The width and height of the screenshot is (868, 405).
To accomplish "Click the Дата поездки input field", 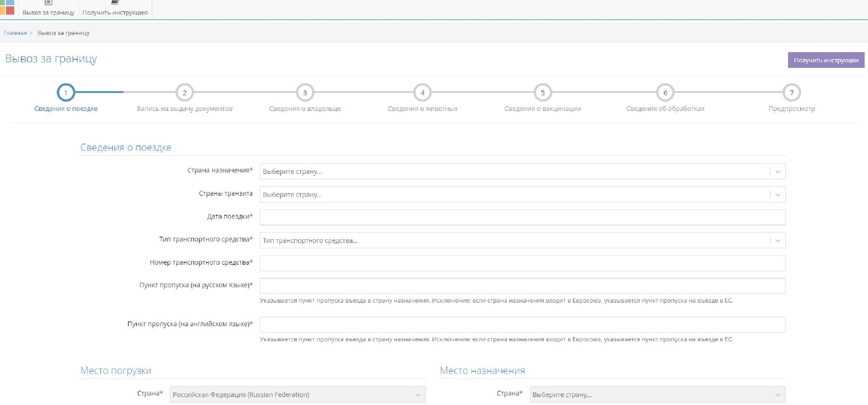I will [522, 217].
